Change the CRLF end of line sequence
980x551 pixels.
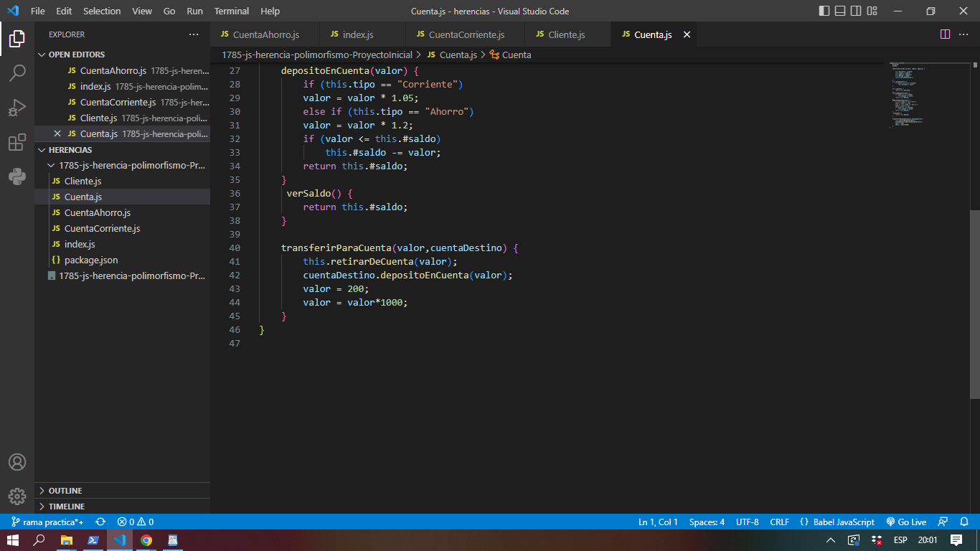(x=779, y=522)
